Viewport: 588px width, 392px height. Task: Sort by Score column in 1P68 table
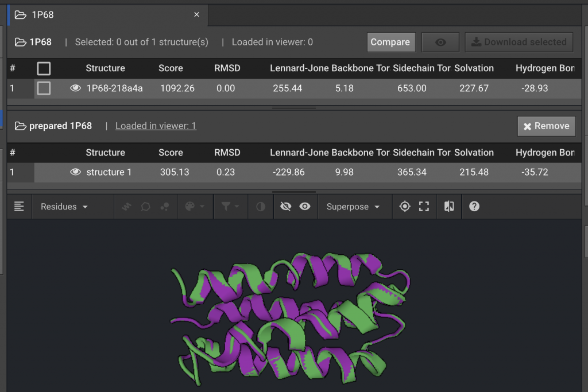171,68
